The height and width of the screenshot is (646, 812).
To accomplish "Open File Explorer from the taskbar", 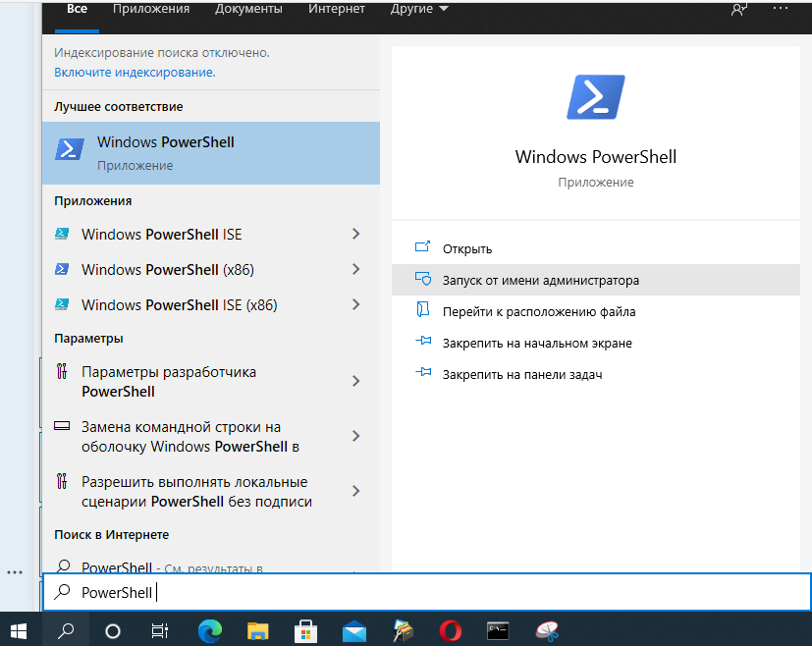I will click(257, 631).
